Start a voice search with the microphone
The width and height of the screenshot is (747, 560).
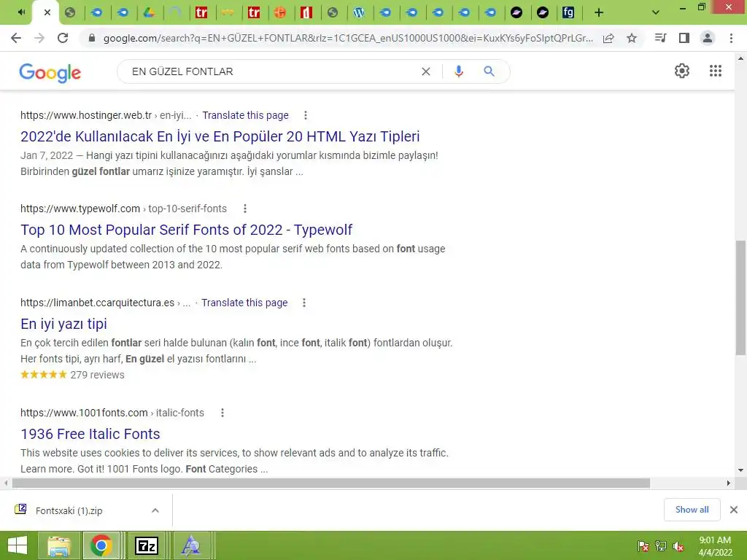459,71
